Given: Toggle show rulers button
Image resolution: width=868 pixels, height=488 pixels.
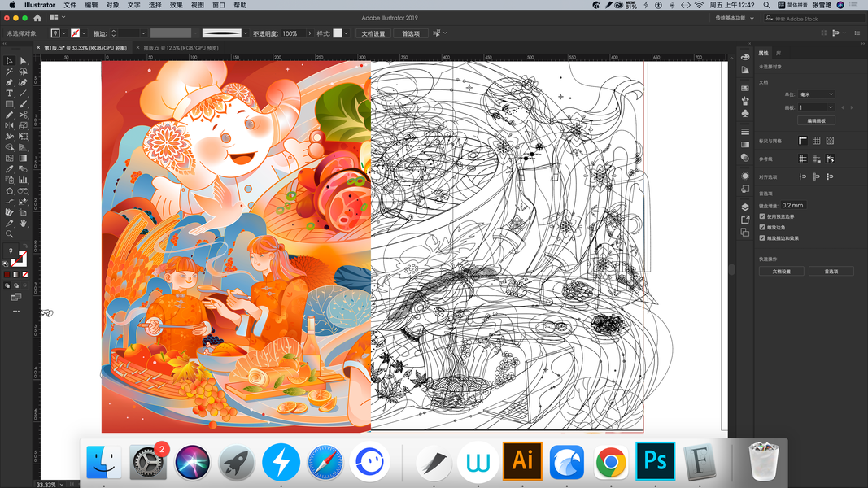Looking at the screenshot, I should click(x=803, y=141).
